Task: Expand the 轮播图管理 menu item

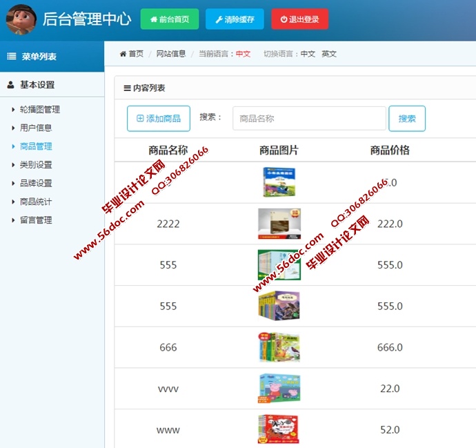Action: (x=40, y=110)
